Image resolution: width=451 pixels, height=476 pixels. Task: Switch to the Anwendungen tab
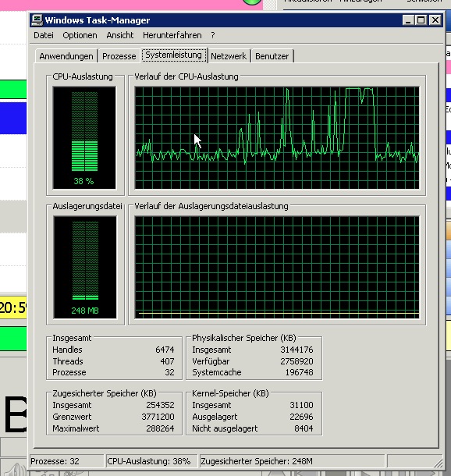(x=66, y=56)
